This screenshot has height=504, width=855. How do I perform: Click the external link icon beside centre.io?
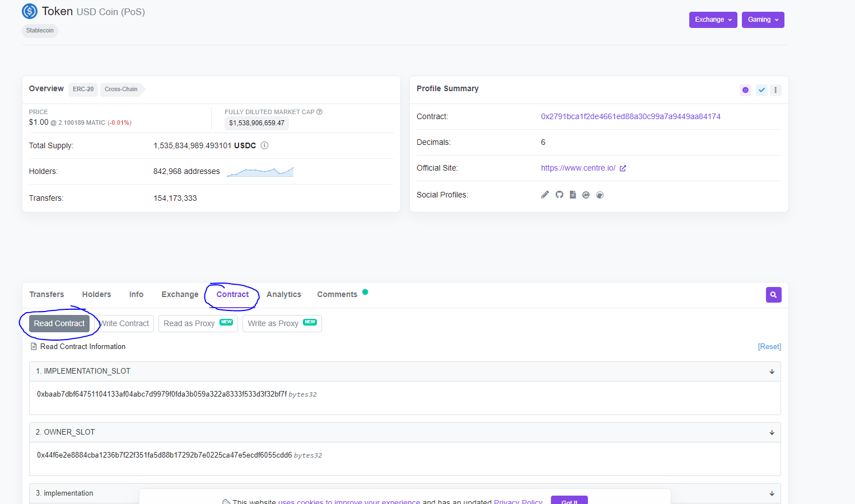(x=623, y=168)
